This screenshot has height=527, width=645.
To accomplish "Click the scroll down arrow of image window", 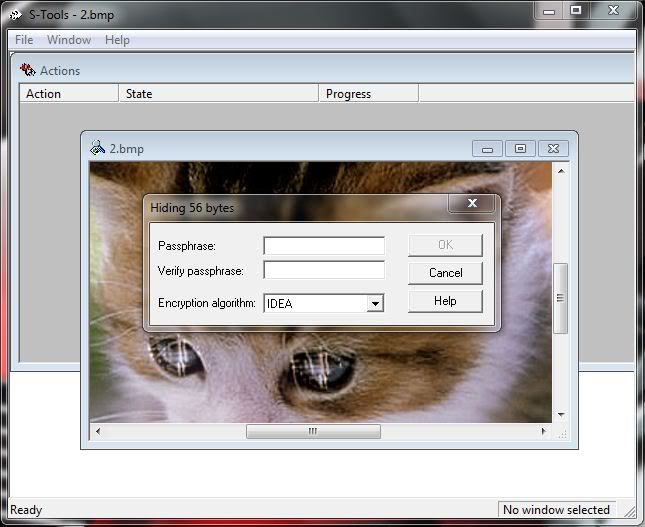I will [561, 414].
